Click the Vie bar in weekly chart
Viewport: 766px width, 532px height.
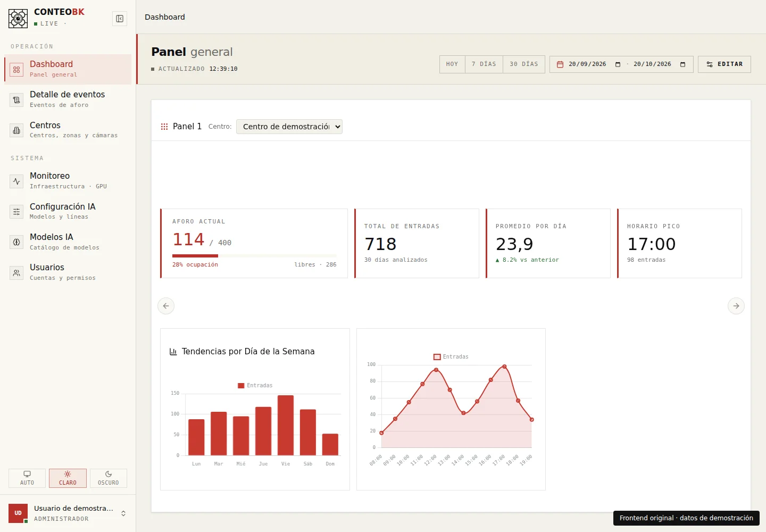[286, 425]
